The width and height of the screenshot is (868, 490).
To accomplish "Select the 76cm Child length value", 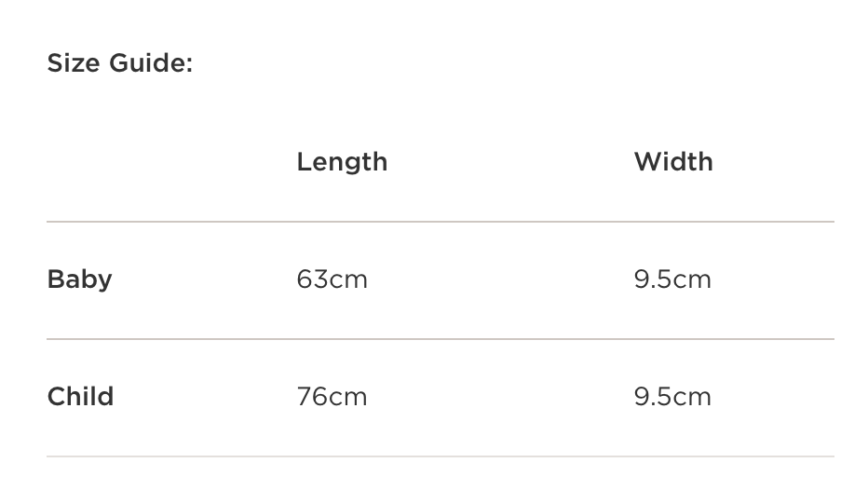I will [x=332, y=397].
